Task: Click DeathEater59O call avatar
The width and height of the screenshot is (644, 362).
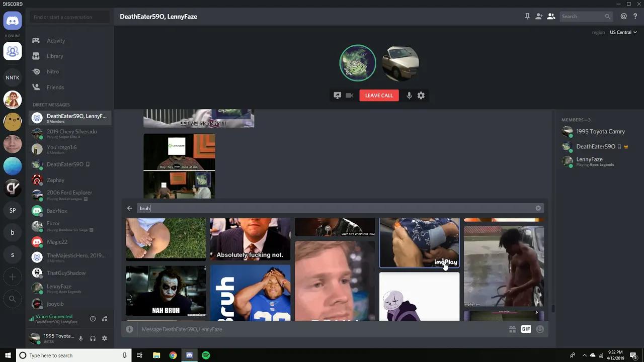Action: [x=358, y=63]
